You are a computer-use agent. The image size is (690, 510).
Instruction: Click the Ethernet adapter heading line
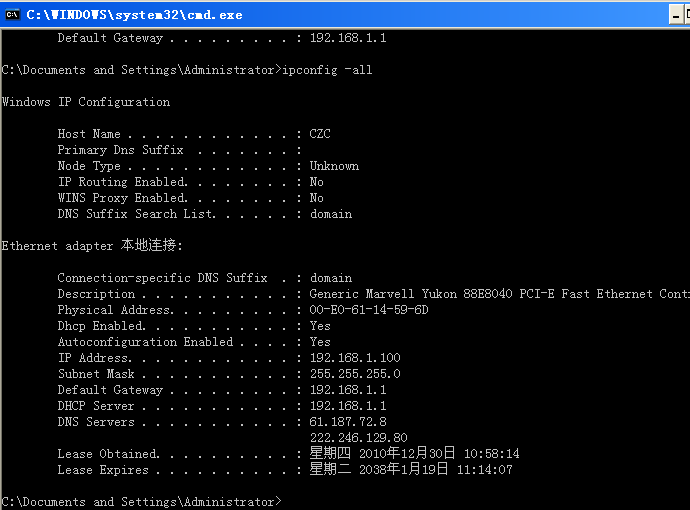point(92,246)
